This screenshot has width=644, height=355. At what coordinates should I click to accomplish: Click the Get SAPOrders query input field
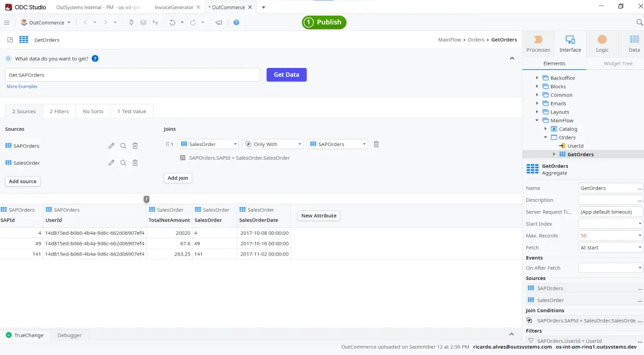click(x=132, y=75)
